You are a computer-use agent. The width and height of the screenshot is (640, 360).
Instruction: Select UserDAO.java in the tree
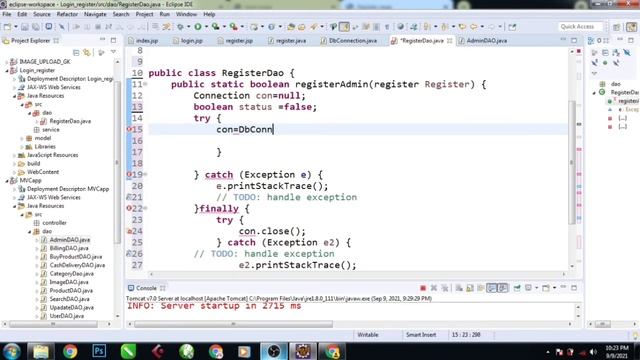click(x=67, y=316)
